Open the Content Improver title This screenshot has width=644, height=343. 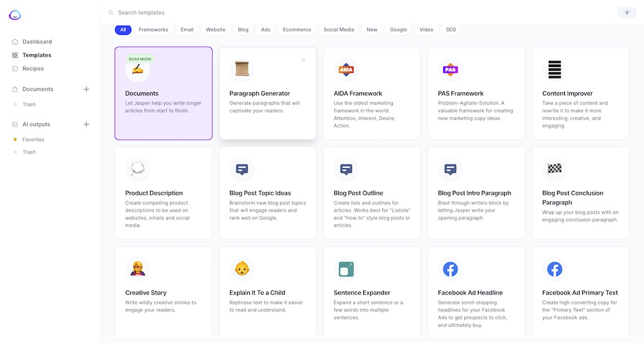coord(567,93)
